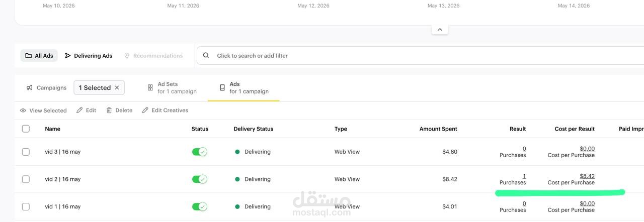
Task: Turn off status toggle for vid 2
Action: [199, 179]
